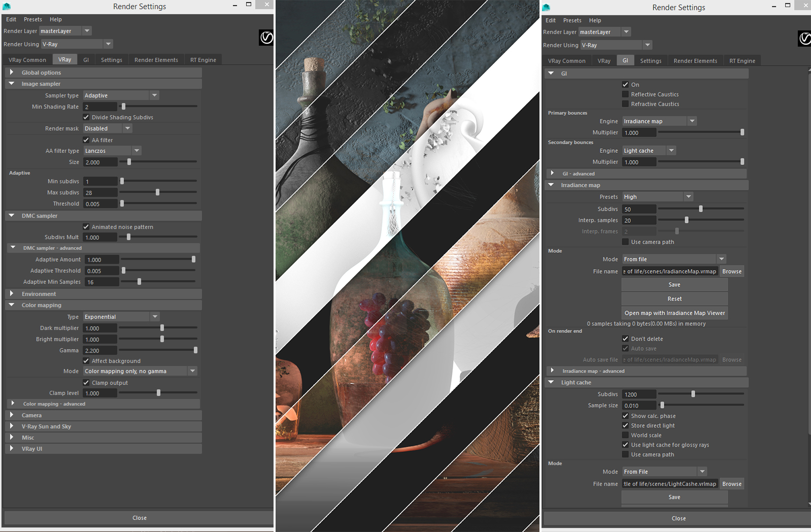Open Light cache Mode From File dropdown

[664, 472]
